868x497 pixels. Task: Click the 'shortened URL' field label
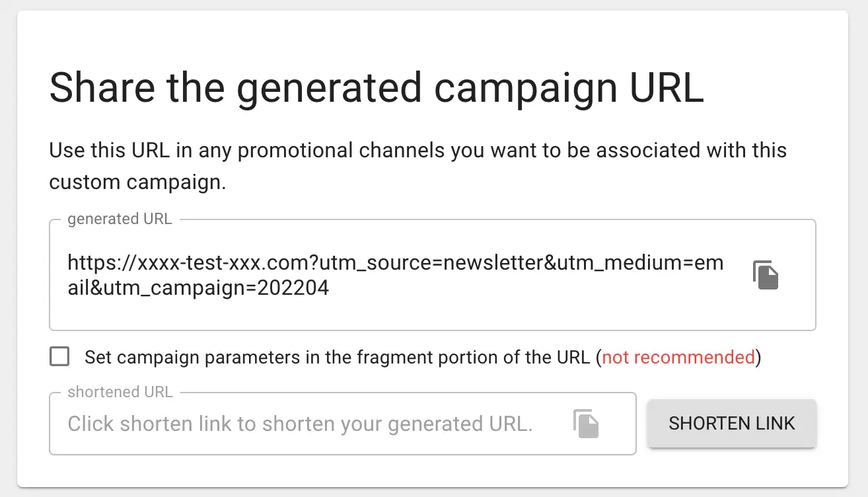(120, 392)
